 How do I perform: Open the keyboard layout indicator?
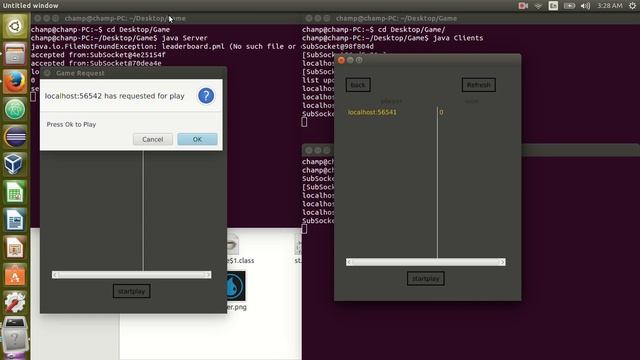click(x=553, y=6)
